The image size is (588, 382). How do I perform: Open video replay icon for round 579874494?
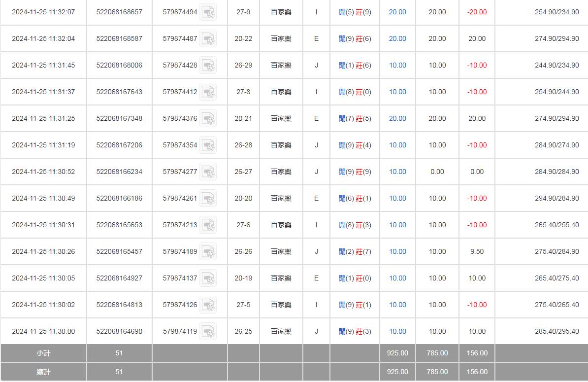pos(208,12)
